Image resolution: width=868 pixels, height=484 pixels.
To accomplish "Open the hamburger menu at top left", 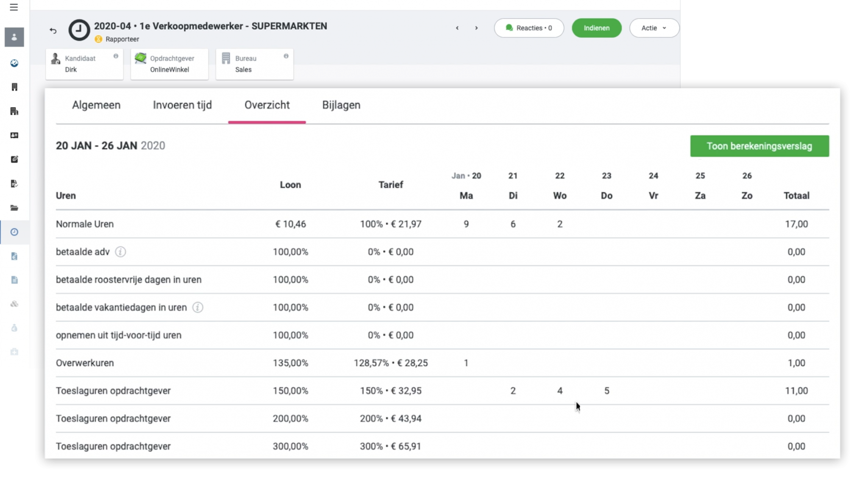I will pyautogui.click(x=14, y=7).
